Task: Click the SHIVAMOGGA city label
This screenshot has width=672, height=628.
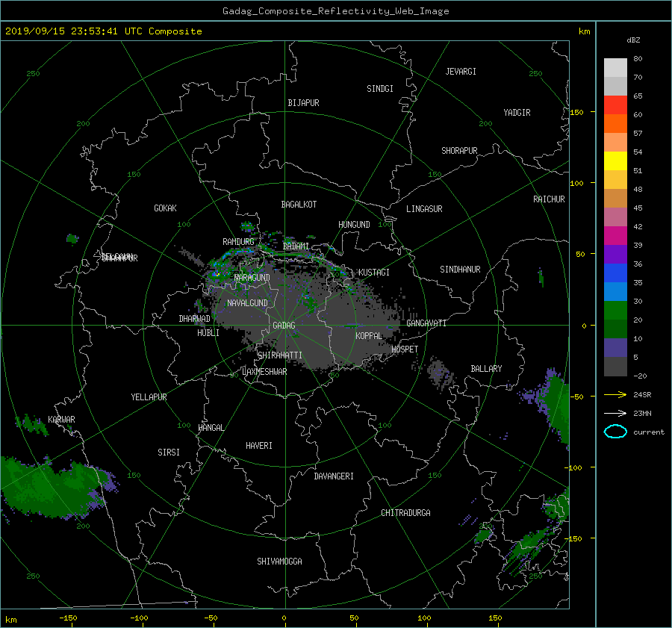Action: click(x=279, y=562)
